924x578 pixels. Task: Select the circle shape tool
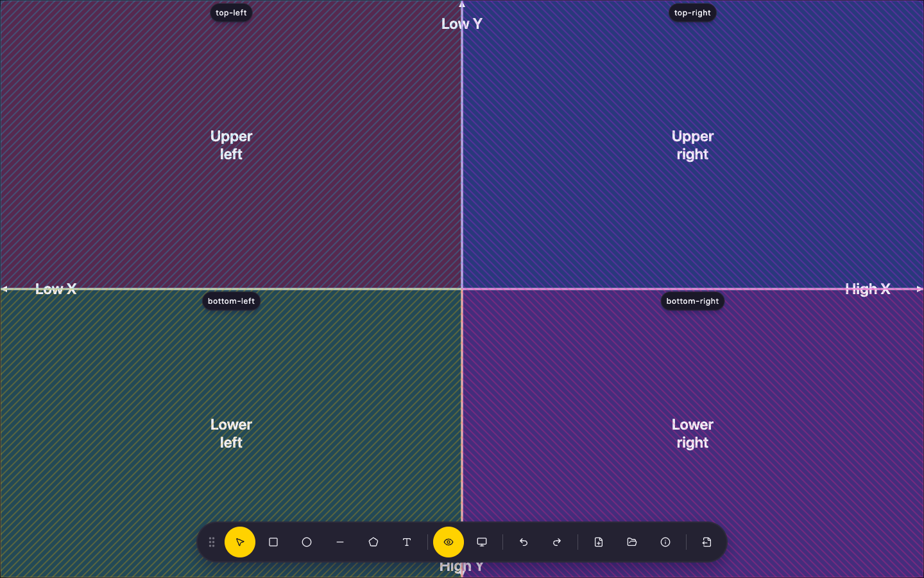point(307,542)
